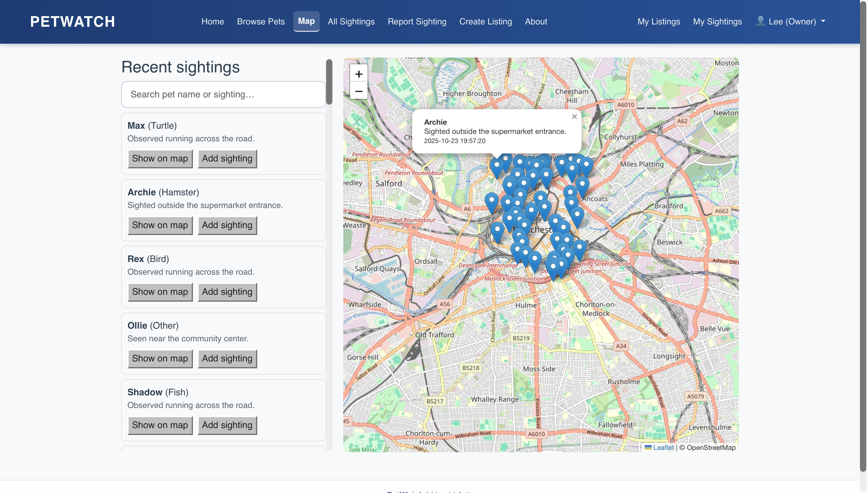This screenshot has width=868, height=493.
Task: Open the Report Sighting page
Action: pos(417,21)
